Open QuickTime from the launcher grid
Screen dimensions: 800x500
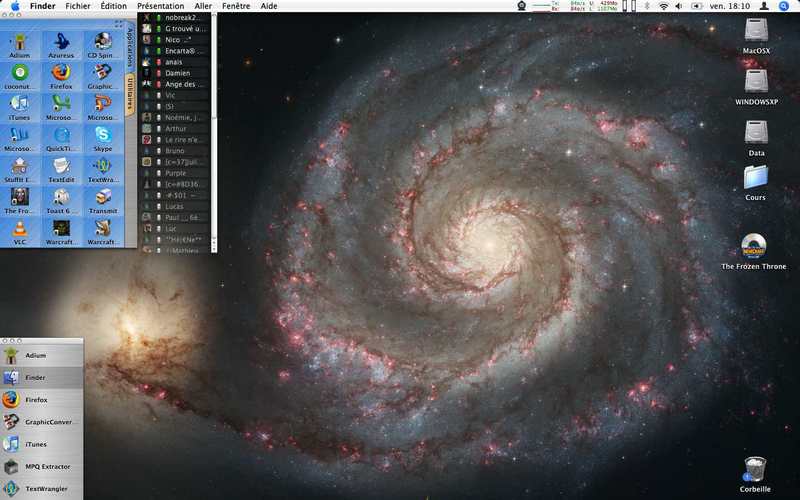pyautogui.click(x=61, y=135)
